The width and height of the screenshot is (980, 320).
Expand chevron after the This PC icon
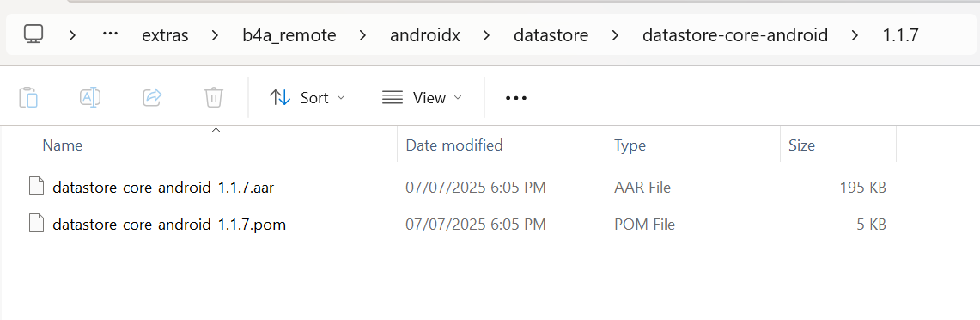[72, 35]
